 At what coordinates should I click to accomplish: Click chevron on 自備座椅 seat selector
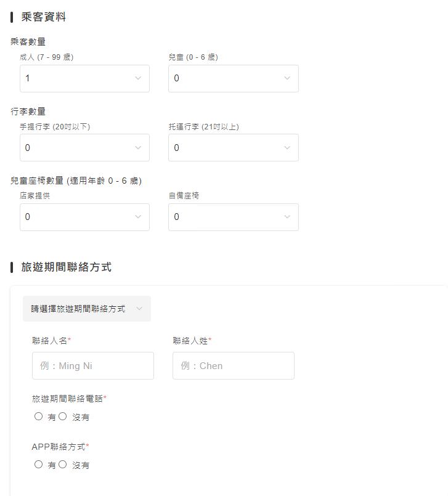click(286, 217)
